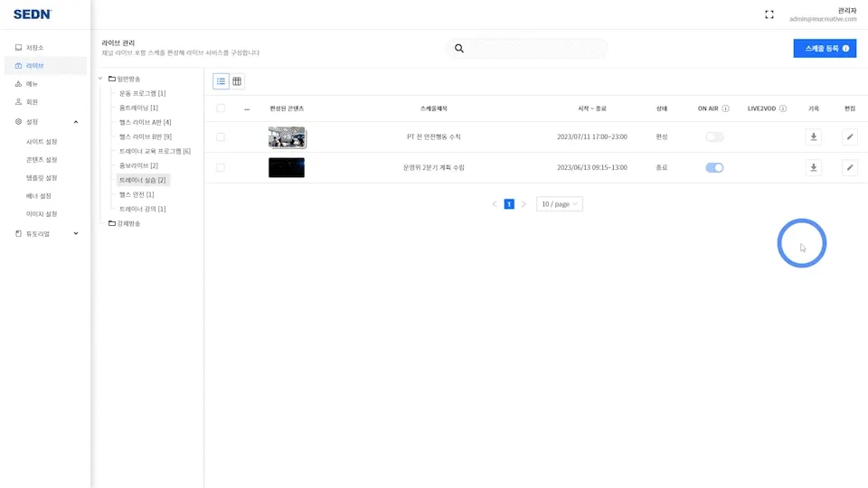The image size is (868, 488).
Task: Go to the next page arrow
Action: pyautogui.click(x=524, y=204)
